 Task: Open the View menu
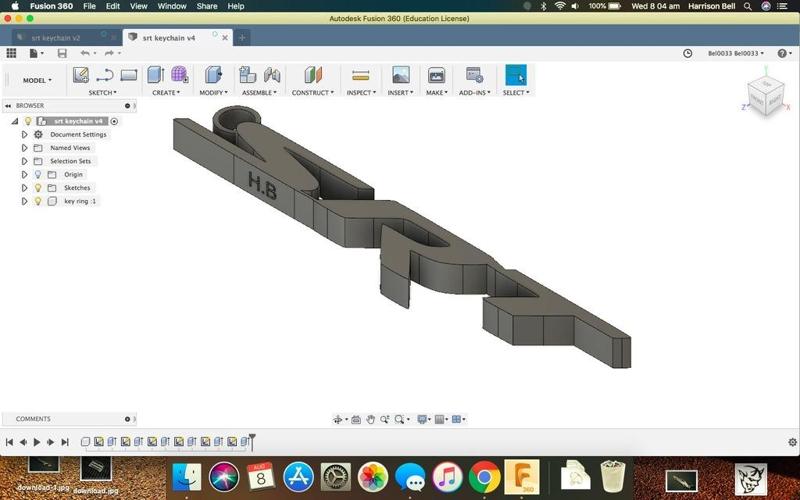[138, 6]
